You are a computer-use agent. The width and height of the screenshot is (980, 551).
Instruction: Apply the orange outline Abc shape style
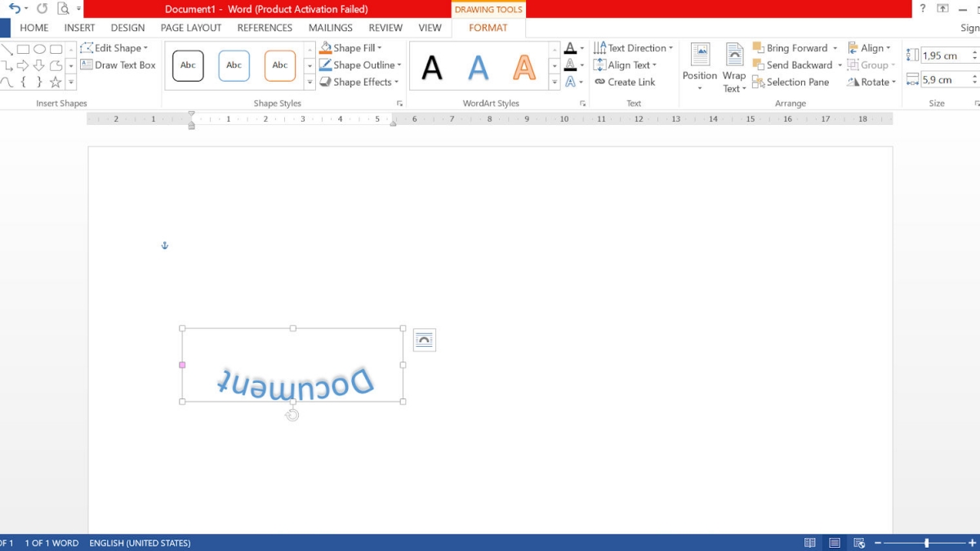click(280, 65)
